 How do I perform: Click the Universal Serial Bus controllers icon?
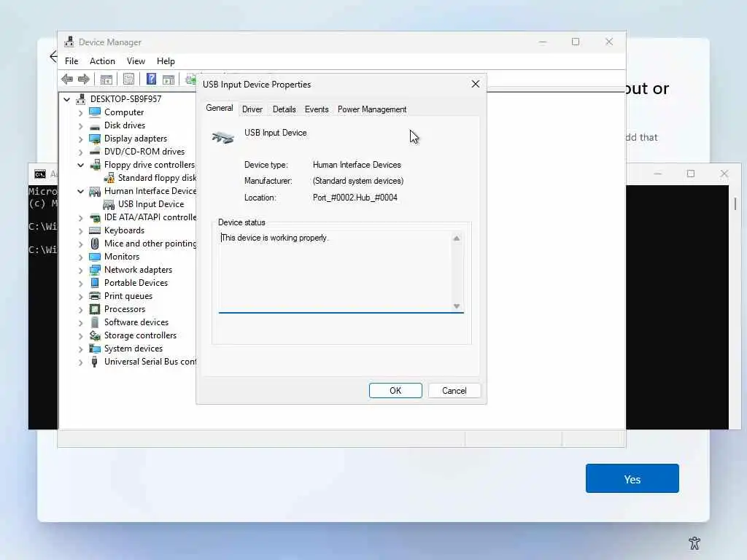94,362
